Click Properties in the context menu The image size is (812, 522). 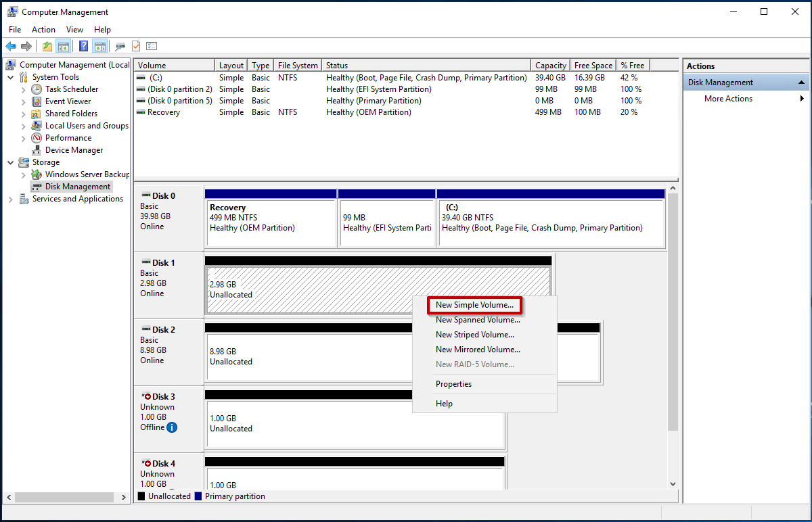pyautogui.click(x=453, y=383)
